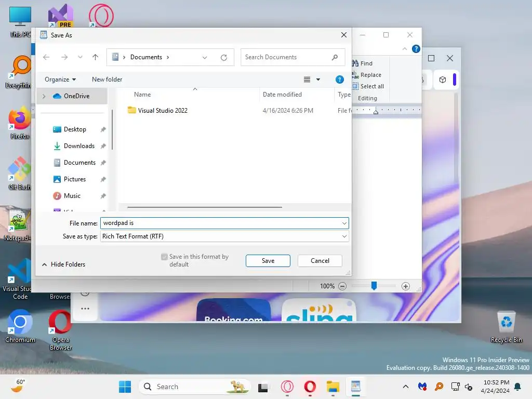Image resolution: width=532 pixels, height=399 pixels.
Task: Click the search magnifier icon in Save As
Action: click(x=335, y=57)
